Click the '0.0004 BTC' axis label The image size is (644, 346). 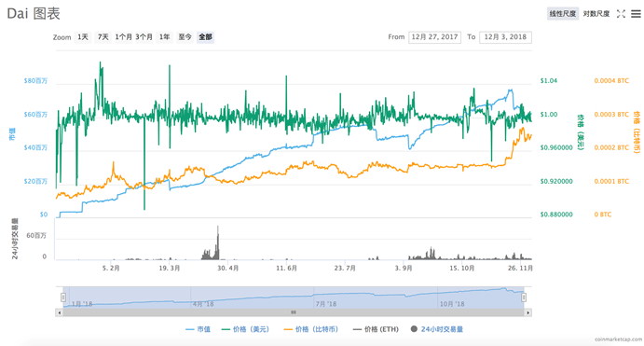[x=611, y=81]
